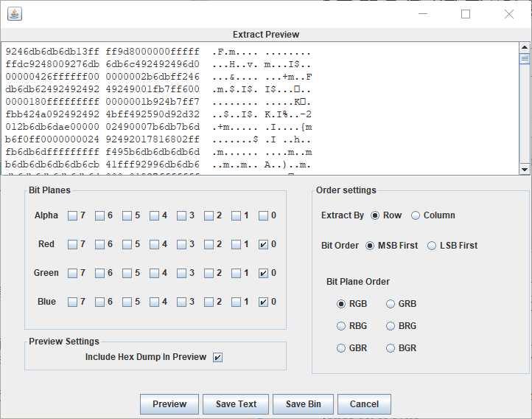
Task: Click the Java application icon in title bar
Action: pos(15,14)
